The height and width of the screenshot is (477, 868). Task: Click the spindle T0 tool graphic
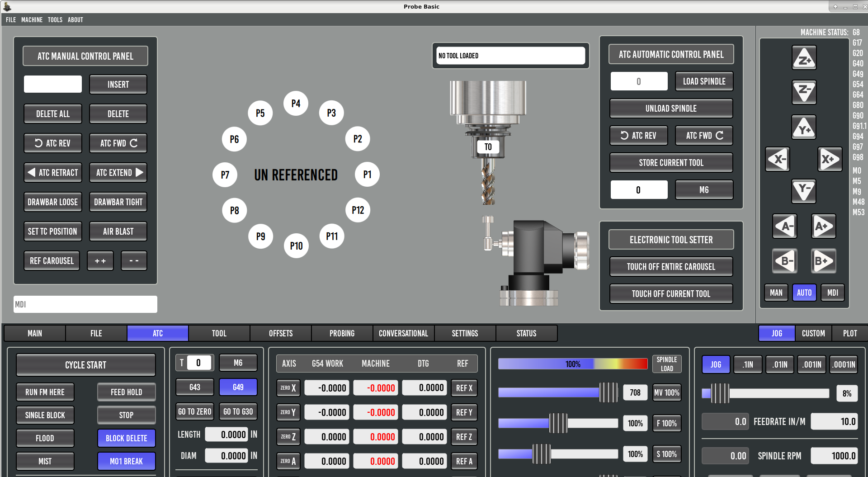(488, 147)
